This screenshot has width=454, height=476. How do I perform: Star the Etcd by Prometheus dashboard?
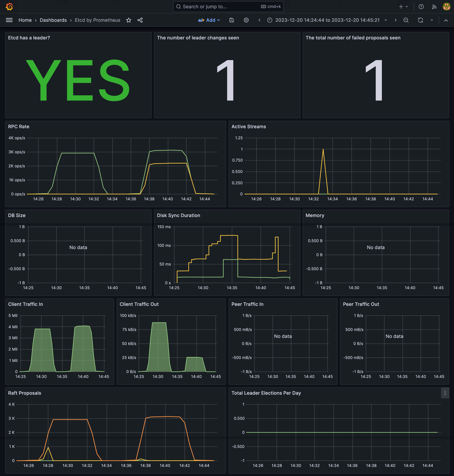click(x=129, y=20)
